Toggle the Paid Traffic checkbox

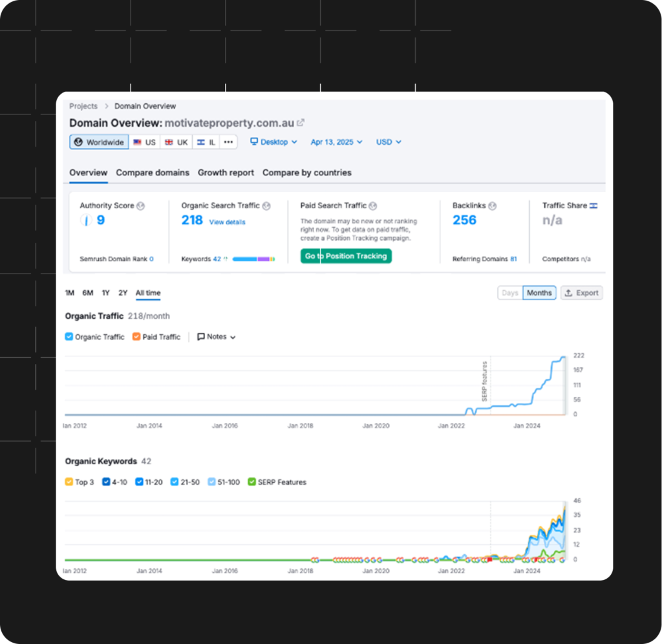136,337
